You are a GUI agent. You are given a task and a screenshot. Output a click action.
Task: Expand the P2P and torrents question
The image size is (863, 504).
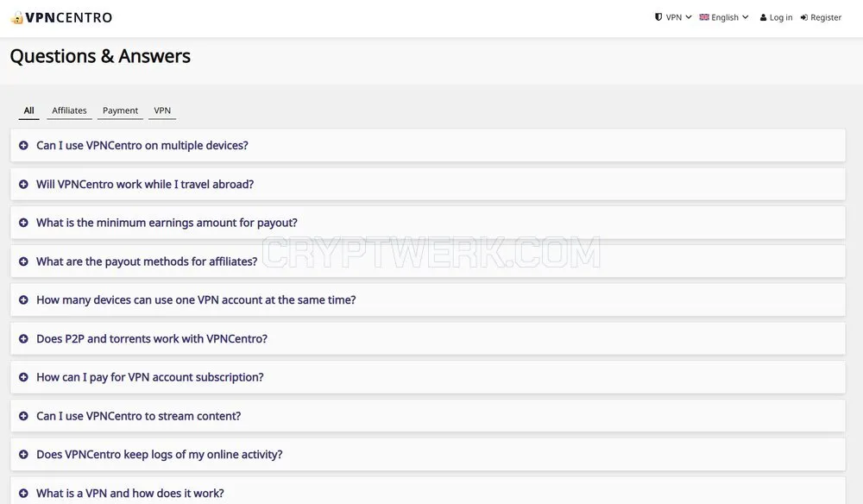[428, 338]
